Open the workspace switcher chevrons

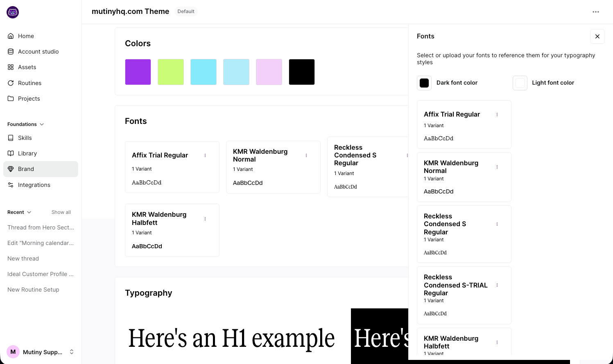click(72, 352)
